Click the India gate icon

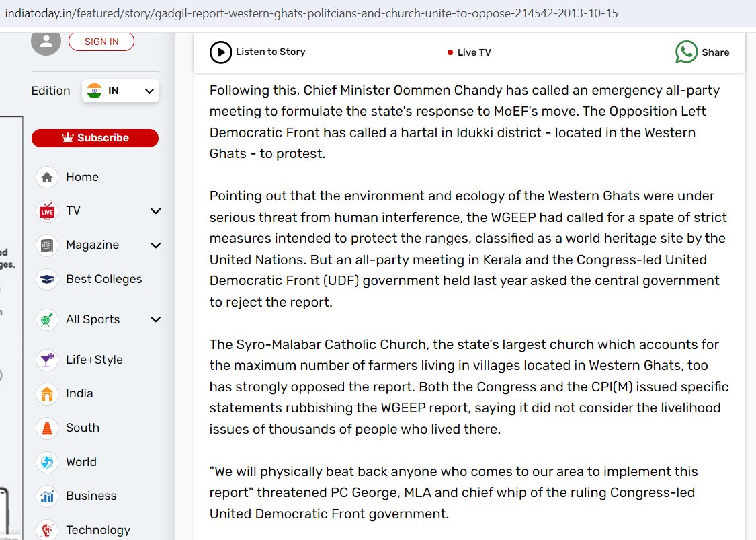[47, 394]
